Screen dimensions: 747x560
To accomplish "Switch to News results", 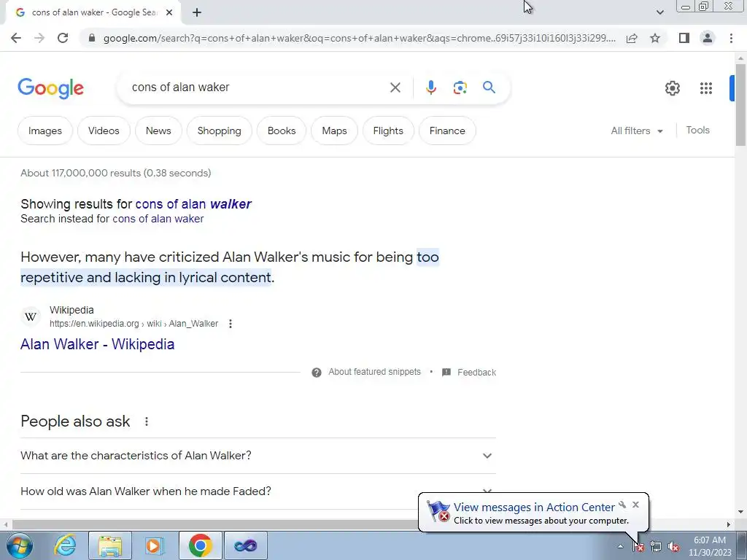I will point(158,131).
